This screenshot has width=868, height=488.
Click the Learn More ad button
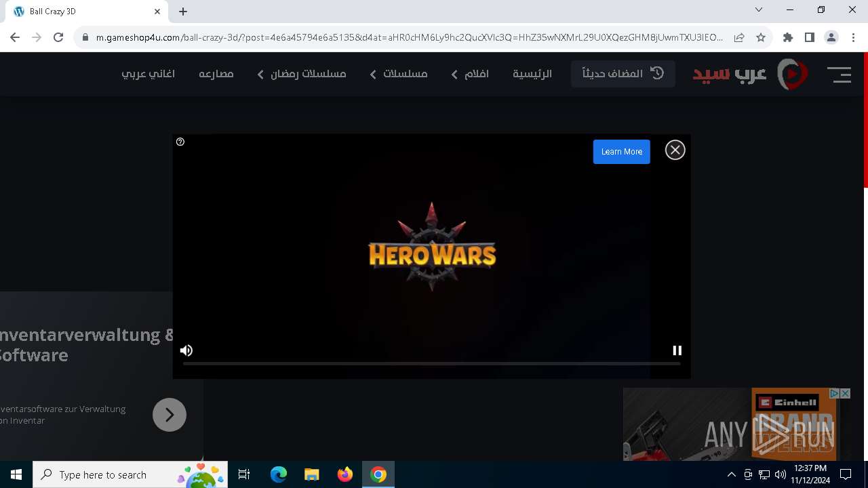(x=622, y=152)
